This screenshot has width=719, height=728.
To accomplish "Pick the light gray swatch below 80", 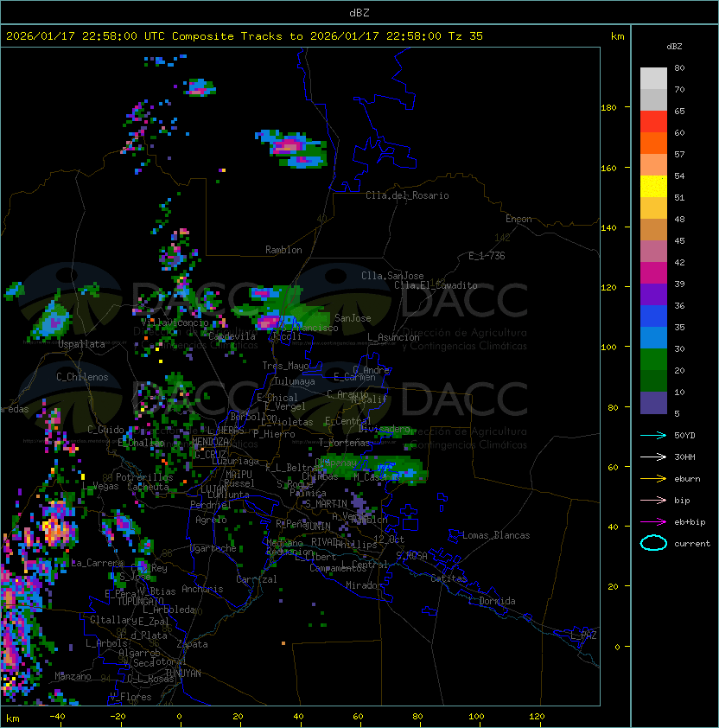I will tap(653, 79).
